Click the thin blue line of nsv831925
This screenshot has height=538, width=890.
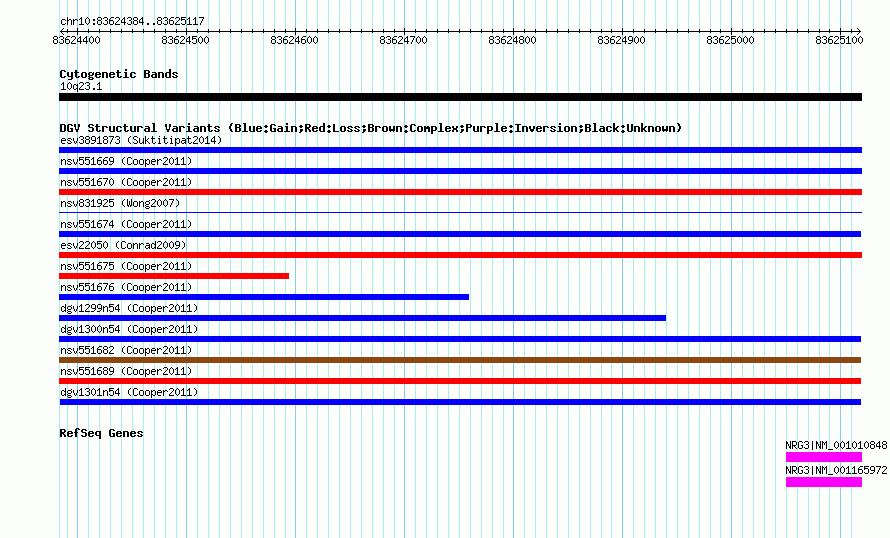460,213
